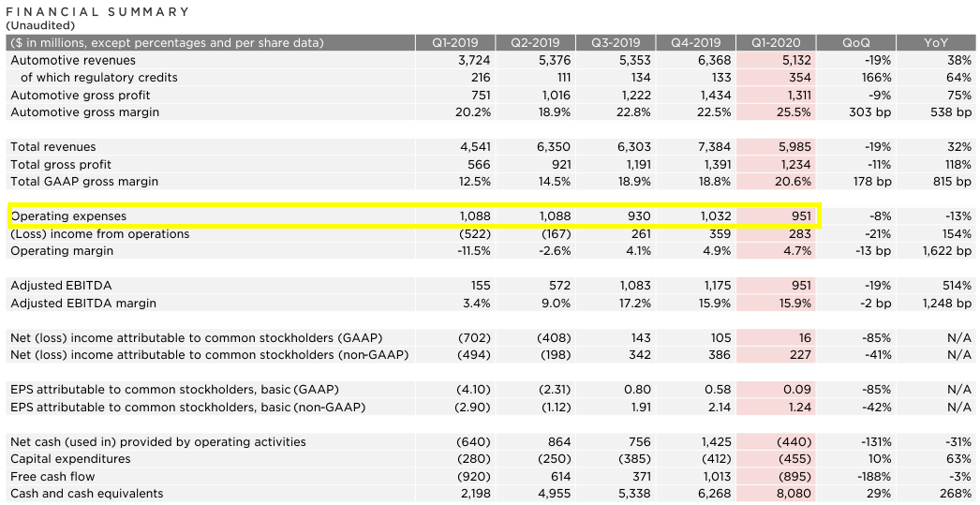Click the 'Operating margin' row label
The width and height of the screenshot is (980, 505).
pyautogui.click(x=62, y=250)
